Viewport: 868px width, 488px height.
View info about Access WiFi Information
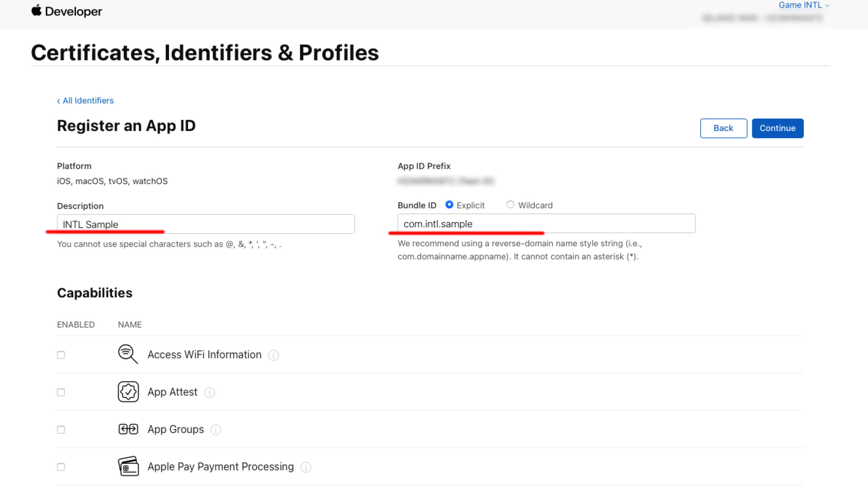pos(273,355)
